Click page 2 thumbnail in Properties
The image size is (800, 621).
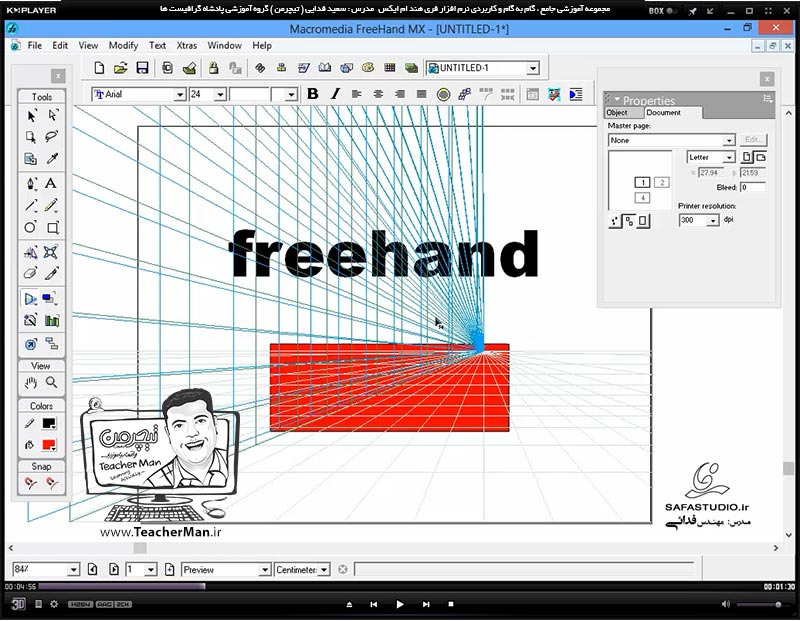click(662, 182)
